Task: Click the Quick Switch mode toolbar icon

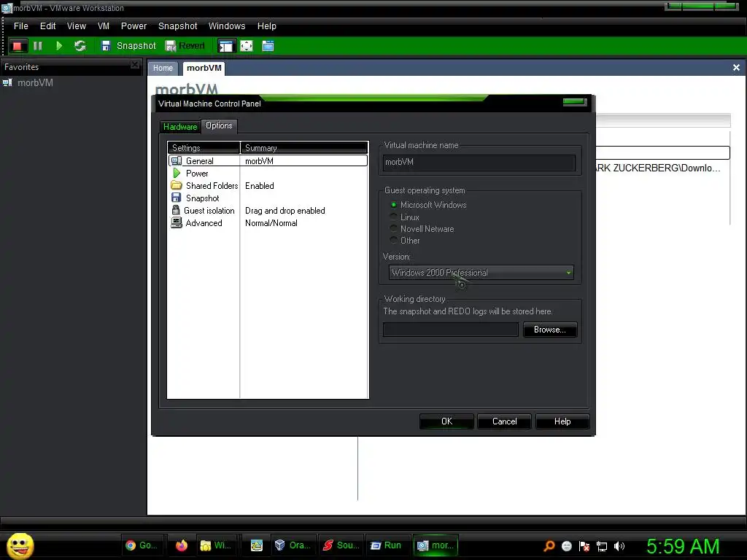Action: 268,46
